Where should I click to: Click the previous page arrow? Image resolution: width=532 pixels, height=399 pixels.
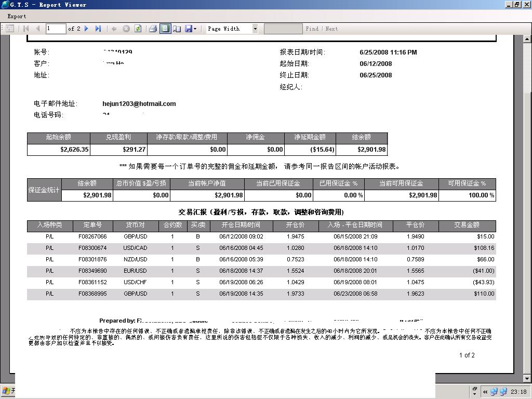[x=37, y=29]
